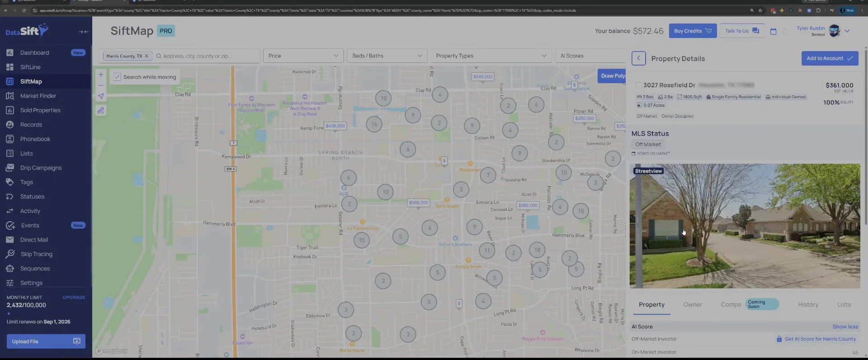Click the UPGRADE link under Monthly Limit
Viewport: 868px width, 360px height.
74,298
